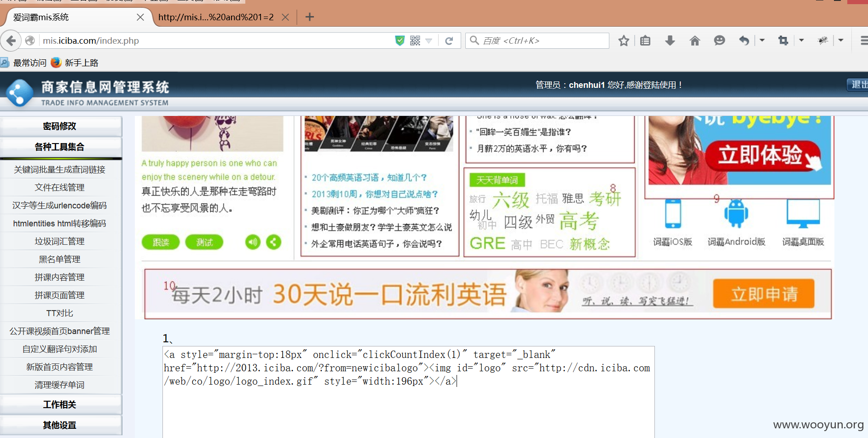Screen dimensions: 868x438
Task: Open 新版首页内容管理 in sidebar
Action: tap(60, 367)
